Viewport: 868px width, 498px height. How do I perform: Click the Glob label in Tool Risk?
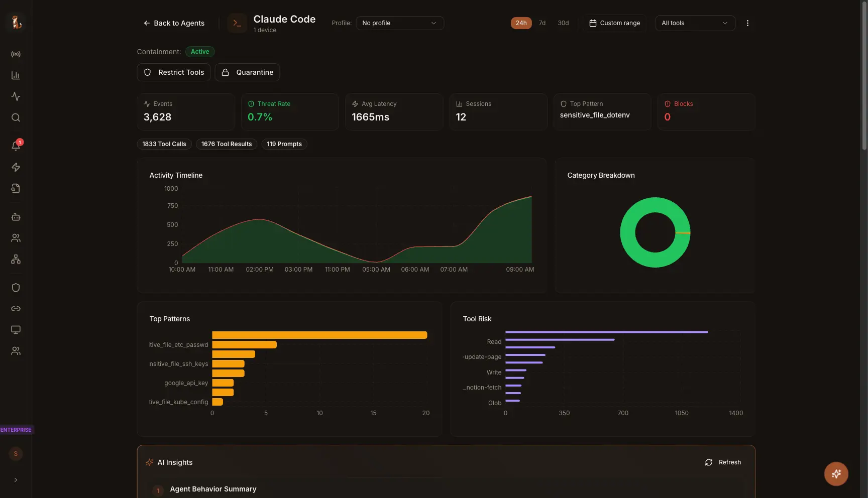coord(495,403)
